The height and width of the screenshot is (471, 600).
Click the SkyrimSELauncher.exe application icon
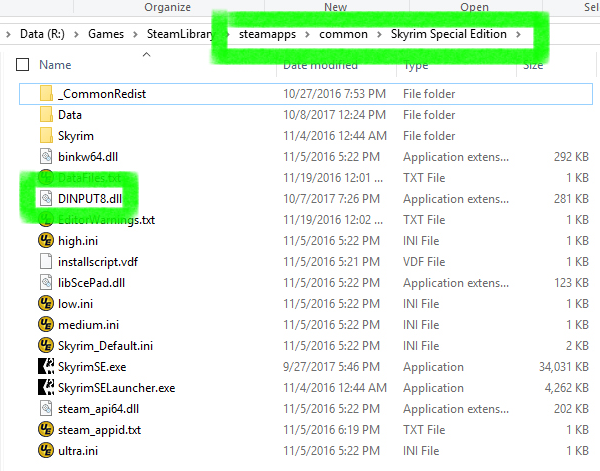click(x=46, y=388)
